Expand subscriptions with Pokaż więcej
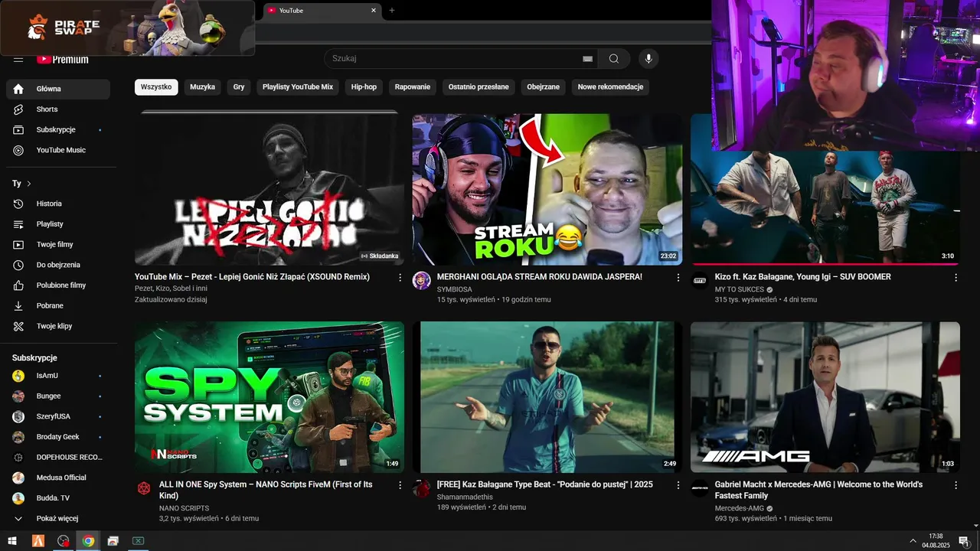980x551 pixels. click(x=58, y=519)
